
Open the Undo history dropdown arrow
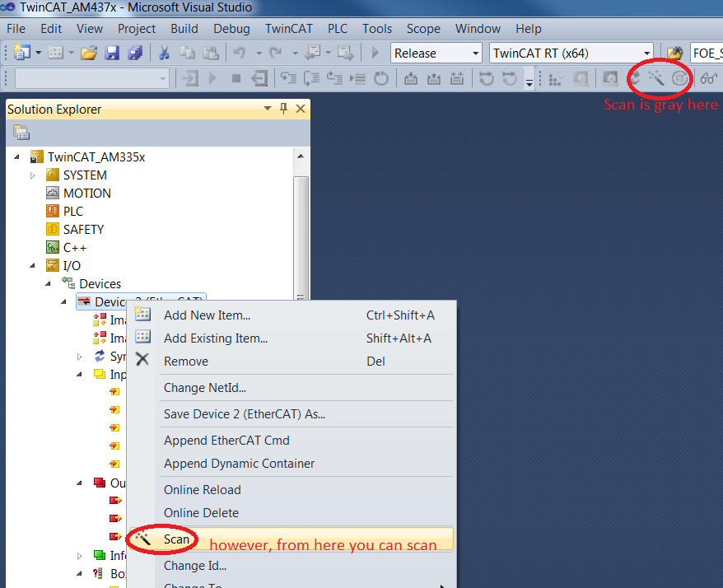(x=259, y=54)
